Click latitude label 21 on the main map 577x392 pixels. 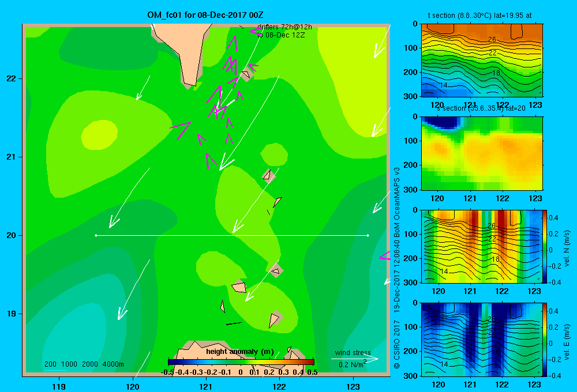coord(12,157)
